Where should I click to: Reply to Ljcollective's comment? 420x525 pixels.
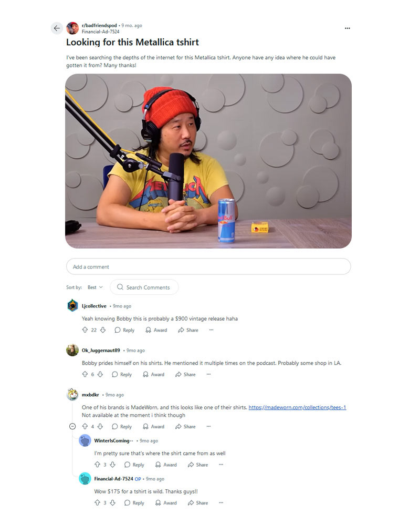pyautogui.click(x=124, y=330)
